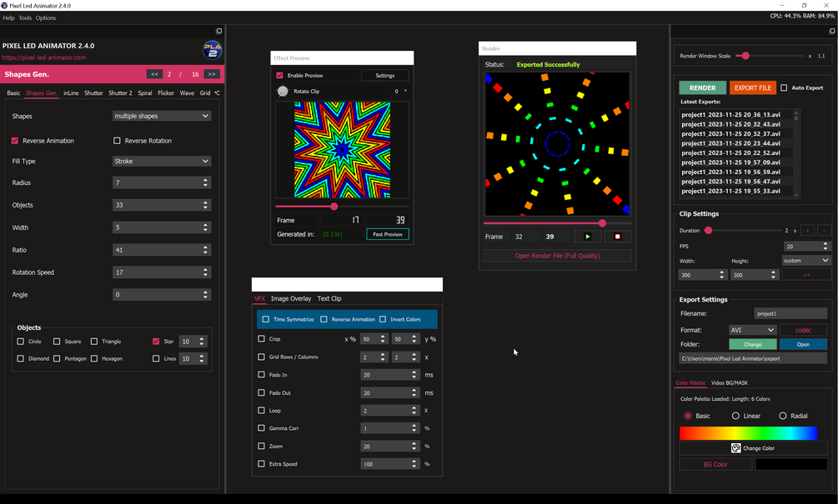Check the Invert Colors option
This screenshot has height=504, width=838.
[x=383, y=319]
